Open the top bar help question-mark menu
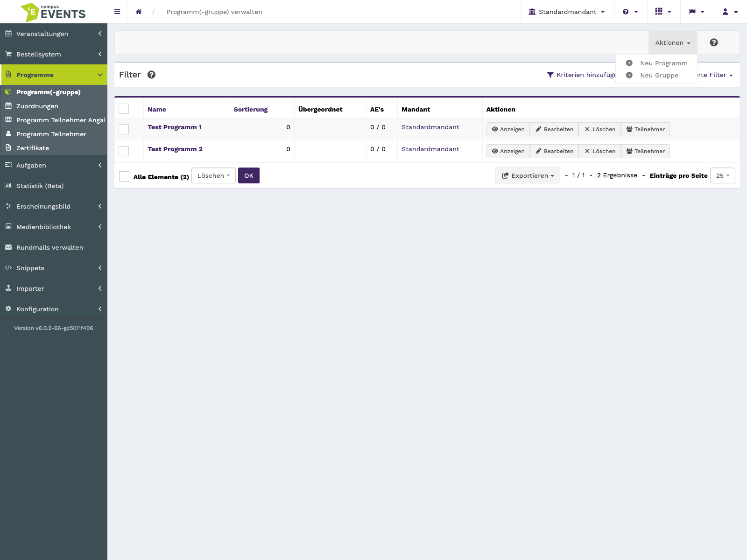This screenshot has width=747, height=560. (630, 12)
